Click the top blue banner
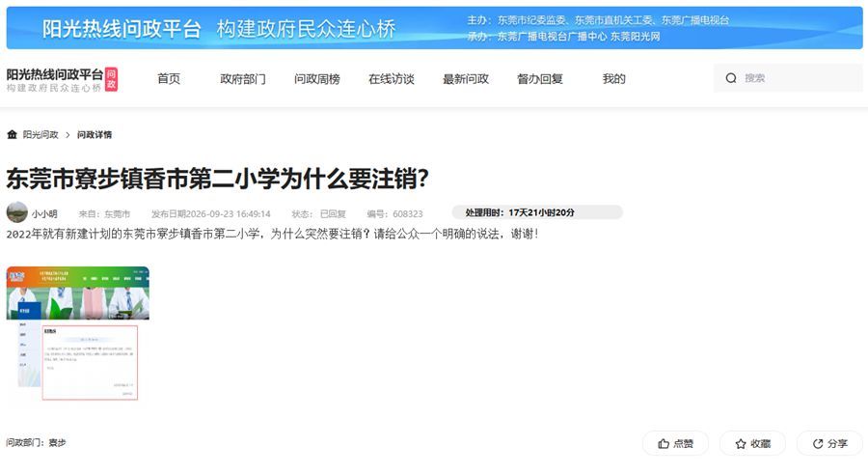 pyautogui.click(x=435, y=28)
